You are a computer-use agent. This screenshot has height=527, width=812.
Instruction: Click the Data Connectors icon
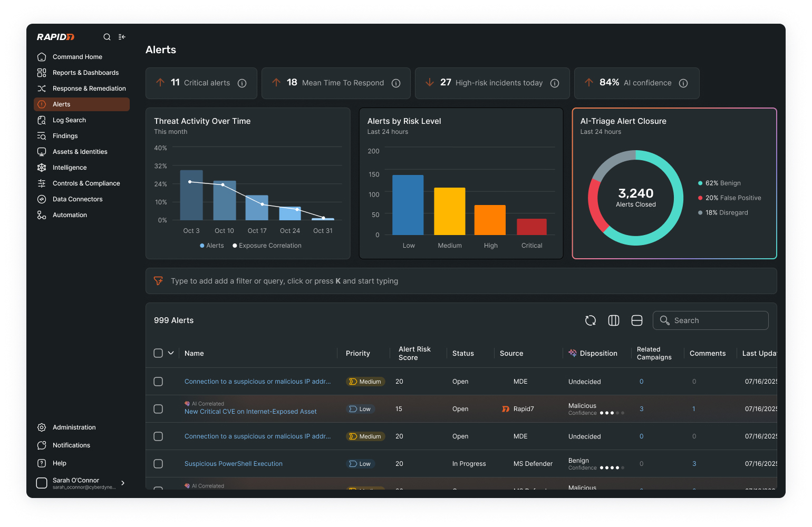[42, 199]
